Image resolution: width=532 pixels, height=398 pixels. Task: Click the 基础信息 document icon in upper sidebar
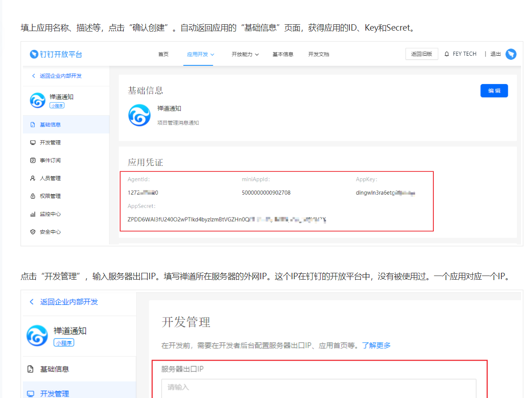[33, 125]
